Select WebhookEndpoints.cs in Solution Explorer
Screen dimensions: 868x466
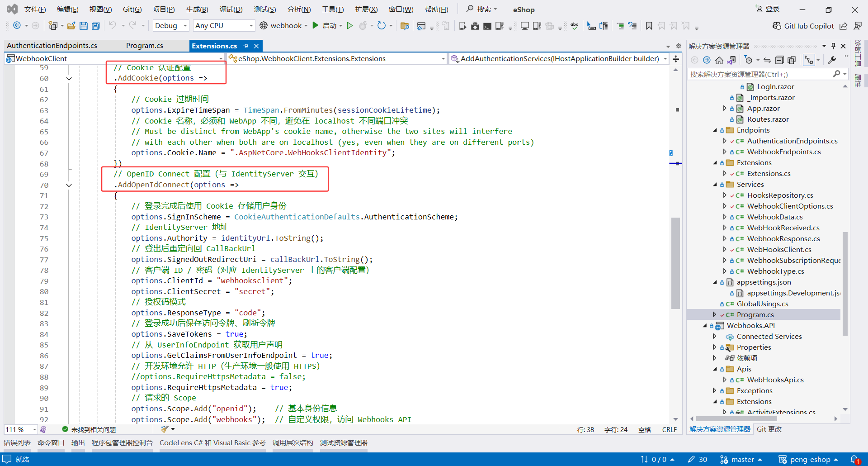(x=783, y=152)
